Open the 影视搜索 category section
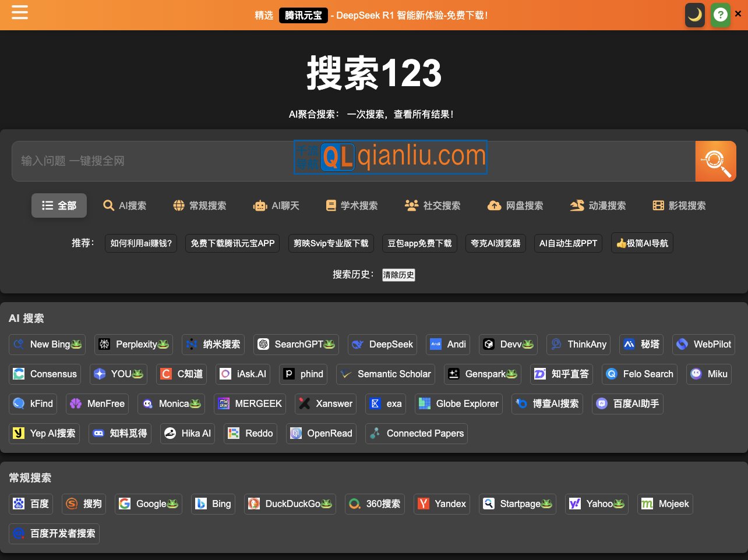 click(679, 205)
